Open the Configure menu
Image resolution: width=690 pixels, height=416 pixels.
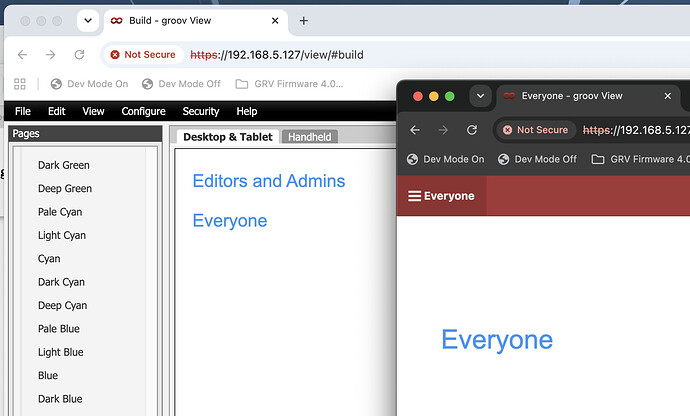[x=143, y=111]
